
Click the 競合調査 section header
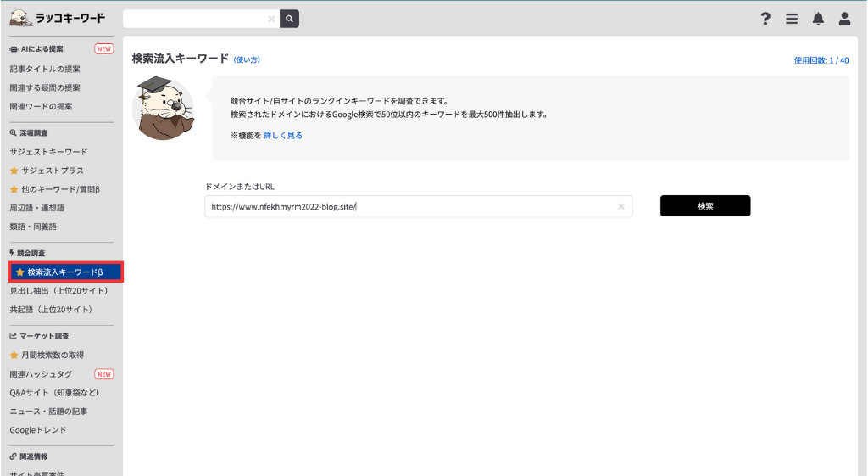[27, 253]
